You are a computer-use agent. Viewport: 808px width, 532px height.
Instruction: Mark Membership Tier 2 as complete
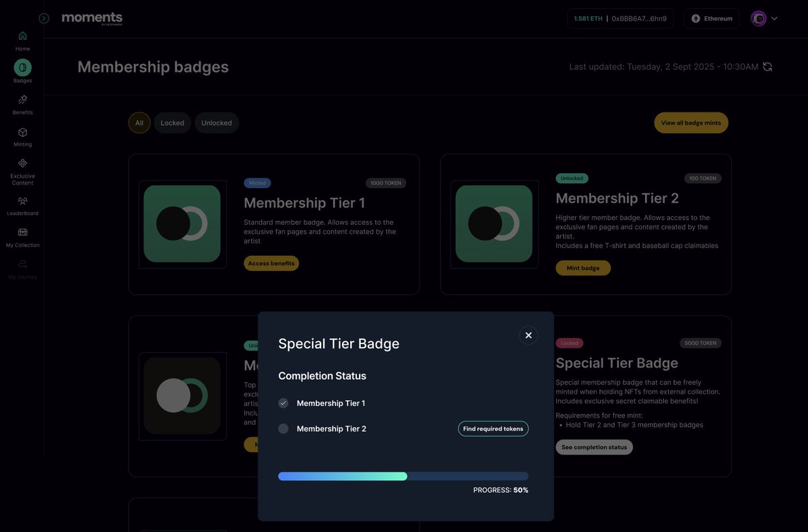tap(283, 428)
